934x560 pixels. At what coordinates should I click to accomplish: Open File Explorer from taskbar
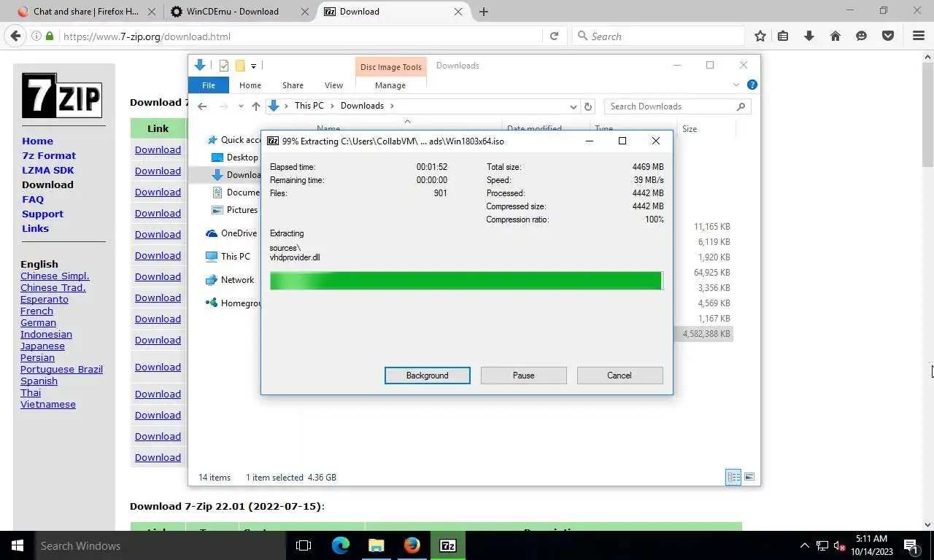pyautogui.click(x=376, y=545)
